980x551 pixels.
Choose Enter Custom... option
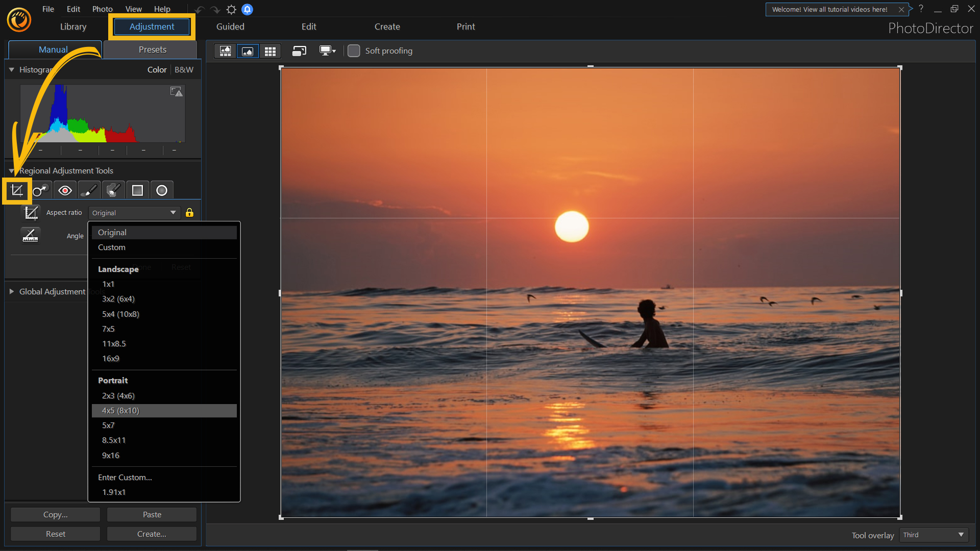pyautogui.click(x=164, y=478)
